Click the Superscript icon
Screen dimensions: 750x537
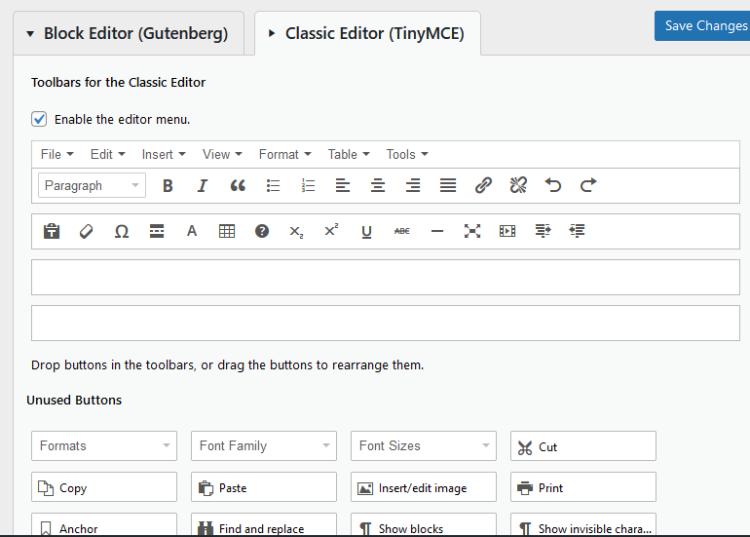pos(331,230)
